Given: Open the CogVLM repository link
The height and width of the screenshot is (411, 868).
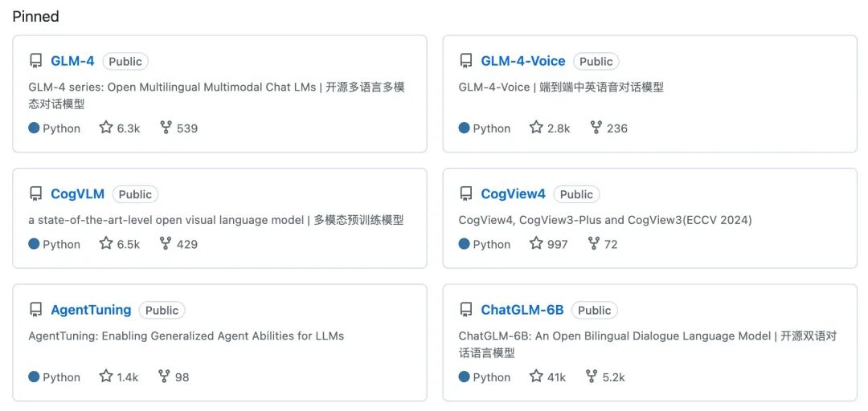Looking at the screenshot, I should [77, 193].
